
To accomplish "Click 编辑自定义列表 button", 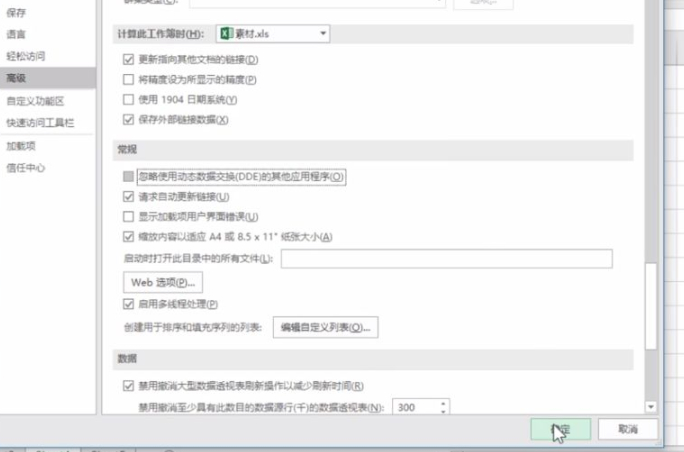I will 325,327.
